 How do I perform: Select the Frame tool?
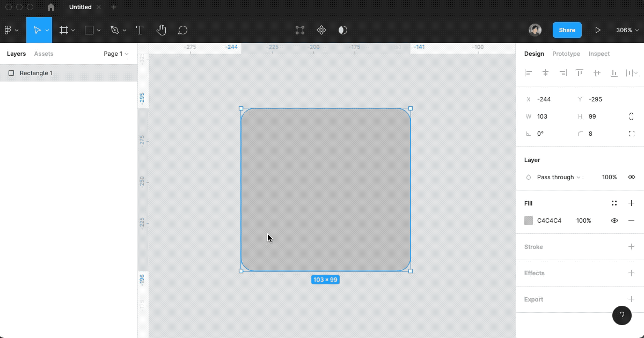coord(64,30)
